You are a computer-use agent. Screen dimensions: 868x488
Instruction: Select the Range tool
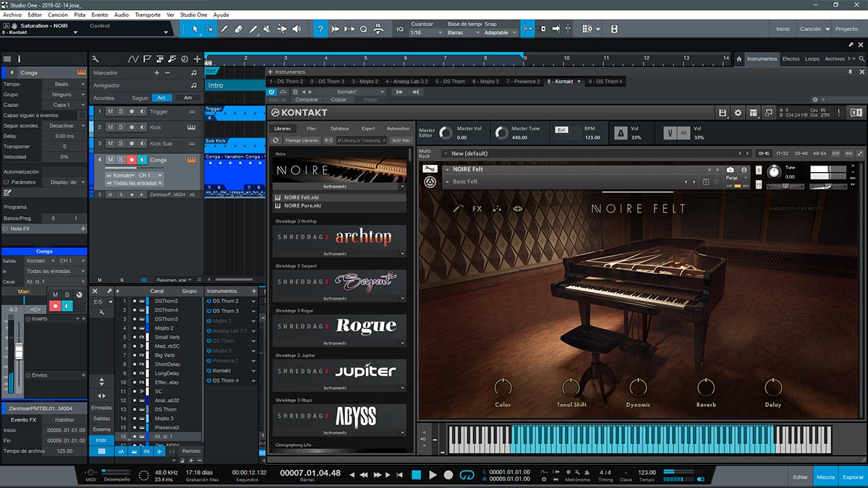point(210,29)
